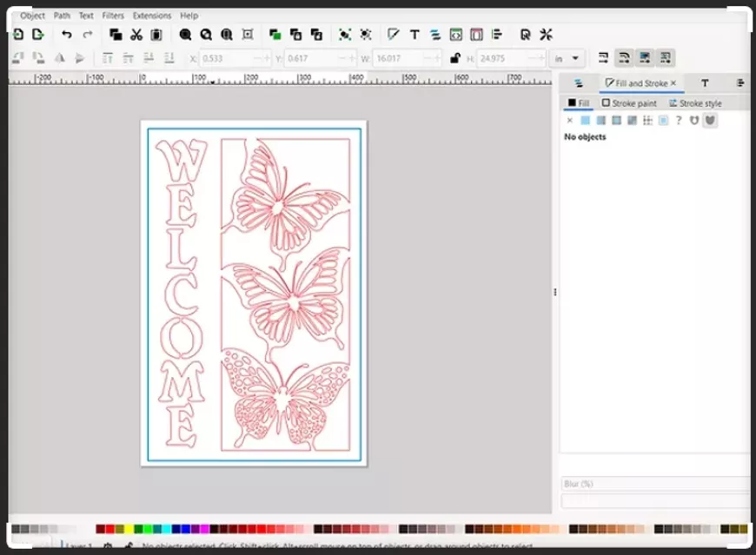Screen dimensions: 756x555
Task: Flip selection horizontally
Action: click(x=59, y=58)
